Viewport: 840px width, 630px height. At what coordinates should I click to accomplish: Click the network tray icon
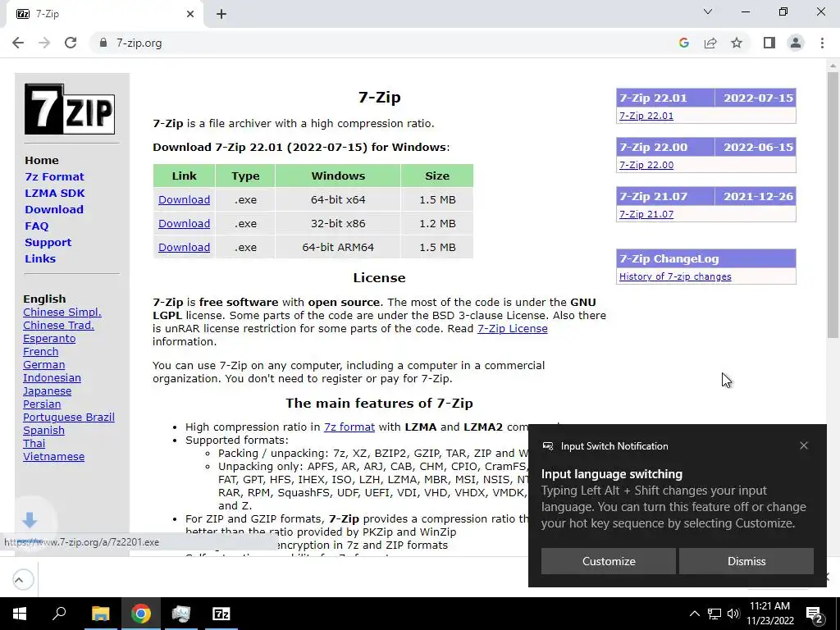pyautogui.click(x=714, y=614)
